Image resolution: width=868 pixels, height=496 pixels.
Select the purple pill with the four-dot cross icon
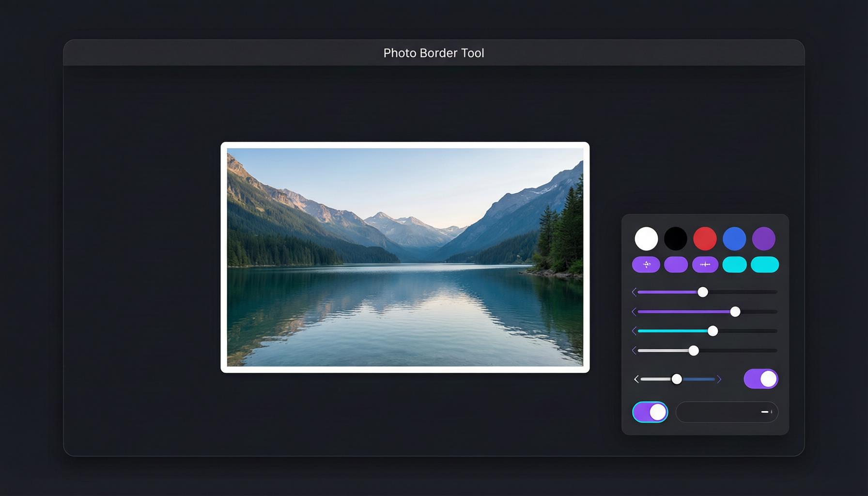(x=646, y=264)
